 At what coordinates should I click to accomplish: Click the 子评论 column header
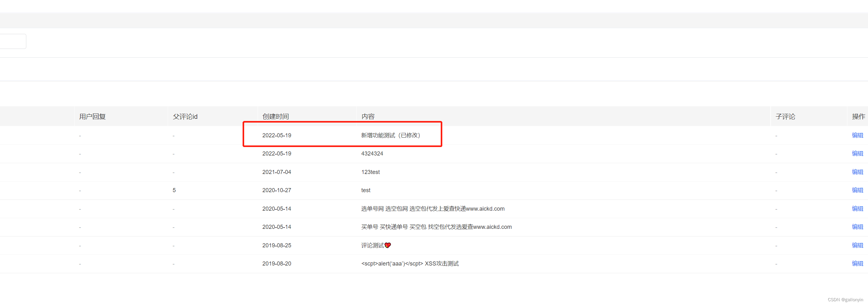click(x=785, y=116)
